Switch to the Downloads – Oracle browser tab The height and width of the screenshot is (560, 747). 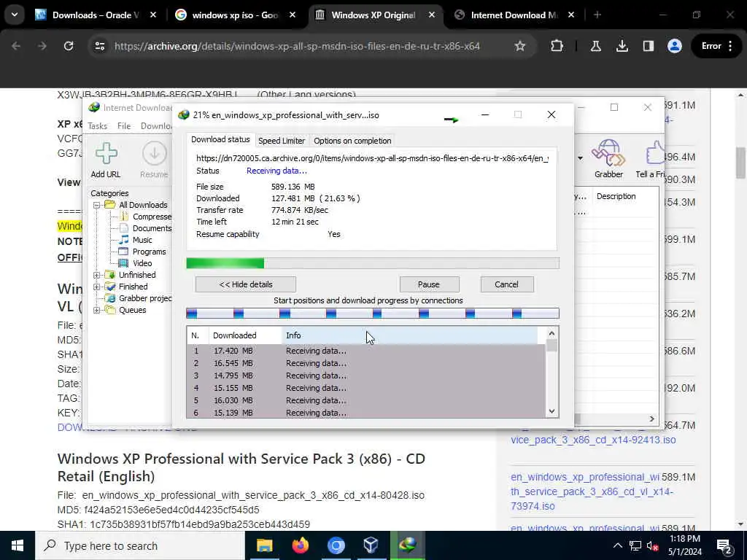pos(96,15)
